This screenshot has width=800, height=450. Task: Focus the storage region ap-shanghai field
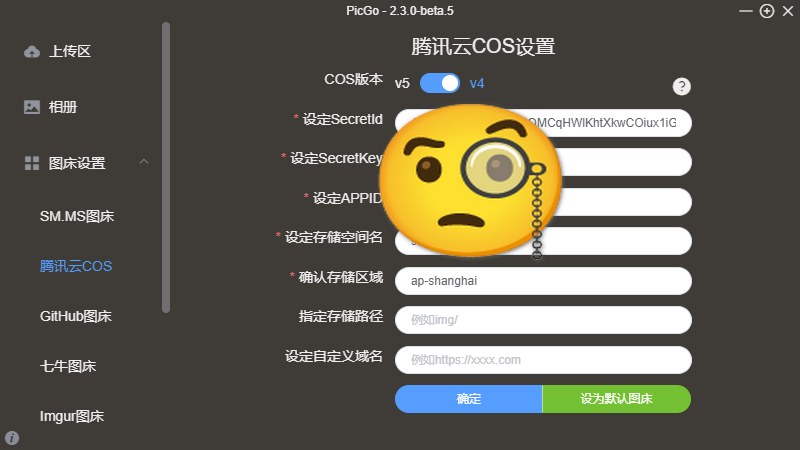tap(543, 281)
